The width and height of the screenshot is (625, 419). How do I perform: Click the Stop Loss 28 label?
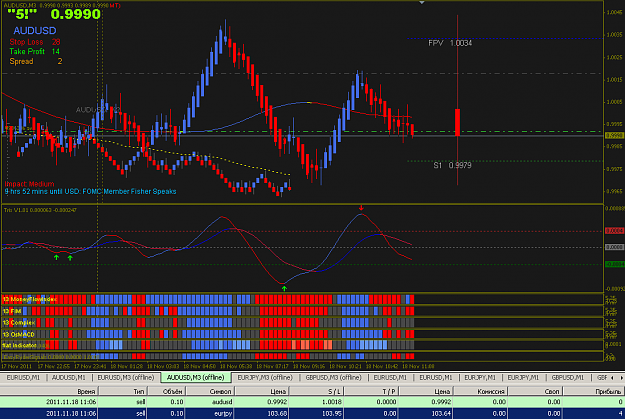[35, 42]
